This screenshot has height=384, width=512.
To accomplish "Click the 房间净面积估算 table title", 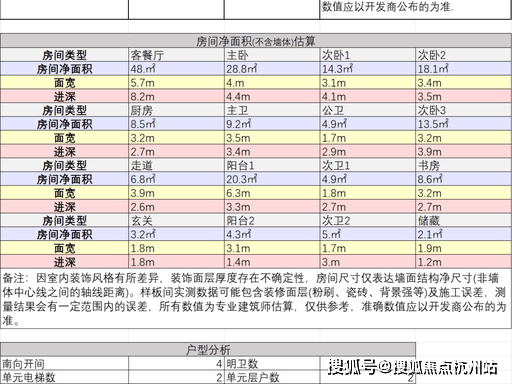I will pos(256,41).
